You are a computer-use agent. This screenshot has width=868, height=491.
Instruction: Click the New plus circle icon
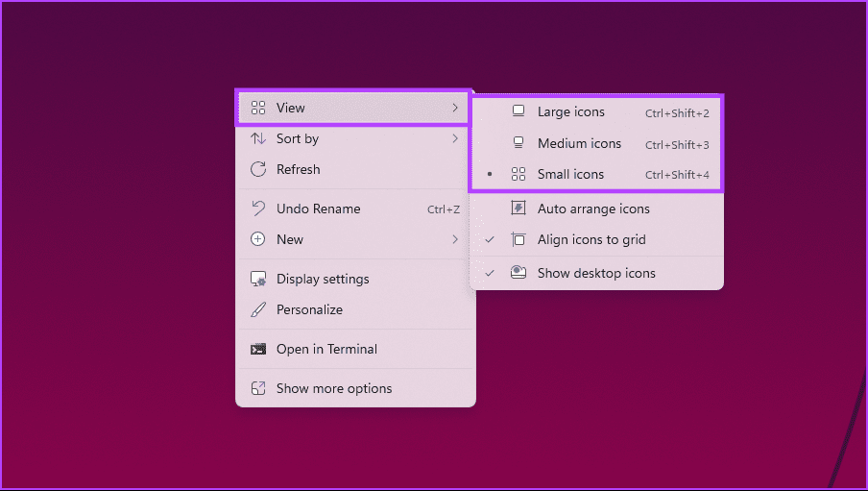coord(258,239)
